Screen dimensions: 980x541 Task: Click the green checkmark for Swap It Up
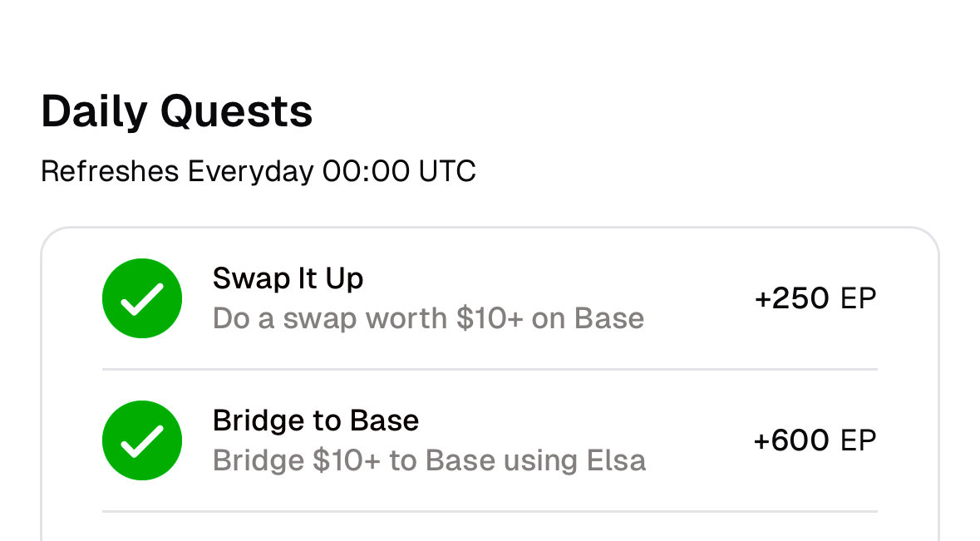coord(142,298)
